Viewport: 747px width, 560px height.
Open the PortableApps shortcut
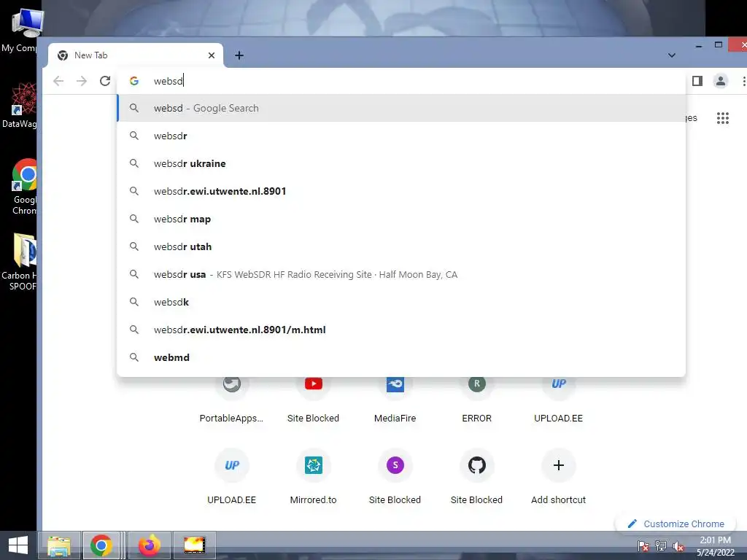pos(231,399)
